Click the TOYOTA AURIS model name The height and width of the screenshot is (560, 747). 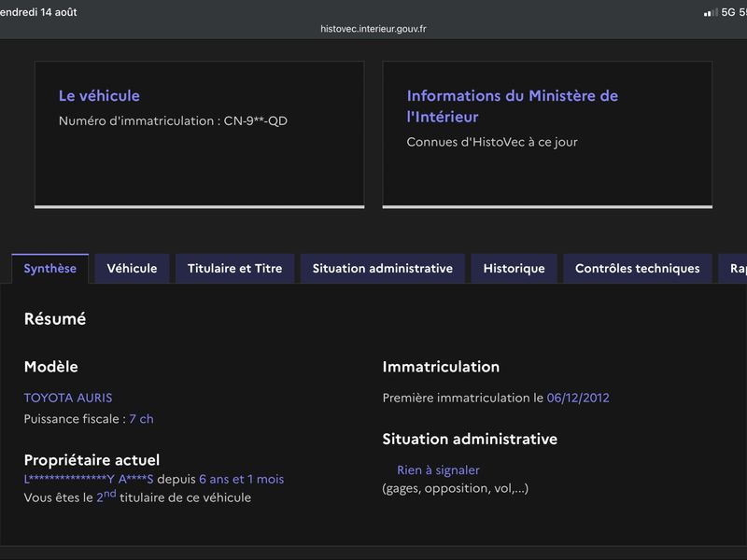coord(68,398)
